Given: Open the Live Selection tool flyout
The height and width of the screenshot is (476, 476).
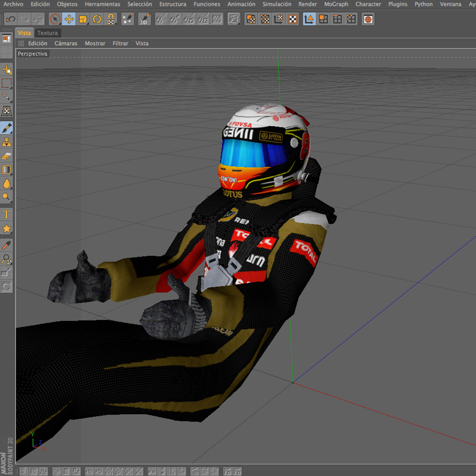Looking at the screenshot, I should pyautogui.click(x=55, y=19).
